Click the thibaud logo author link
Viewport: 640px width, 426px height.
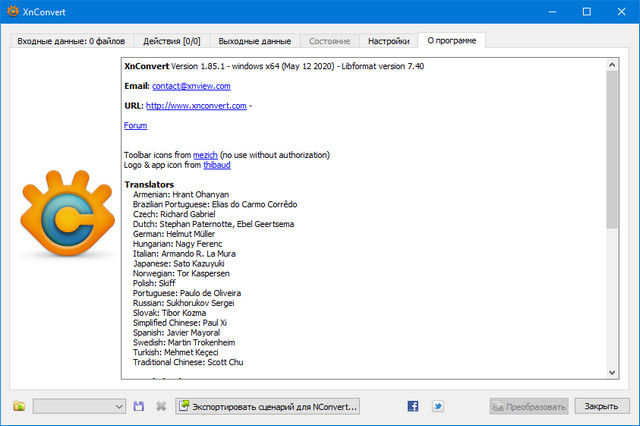231,165
